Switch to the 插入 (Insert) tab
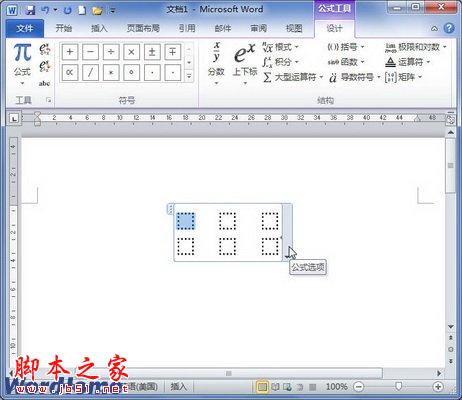This screenshot has height=400, width=462. 99,29
